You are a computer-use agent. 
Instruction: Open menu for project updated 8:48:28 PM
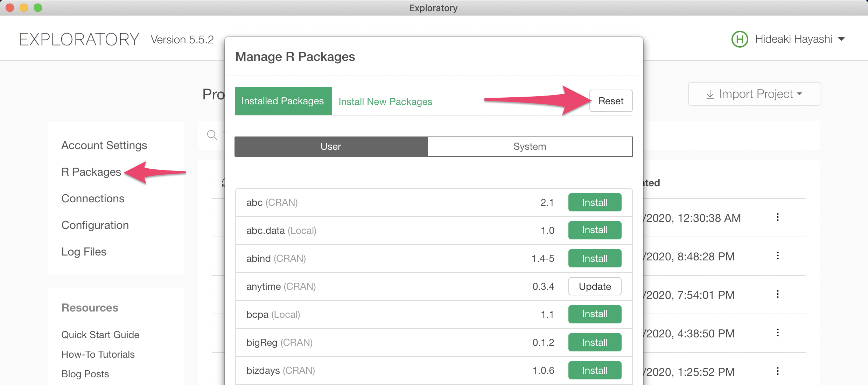click(778, 256)
